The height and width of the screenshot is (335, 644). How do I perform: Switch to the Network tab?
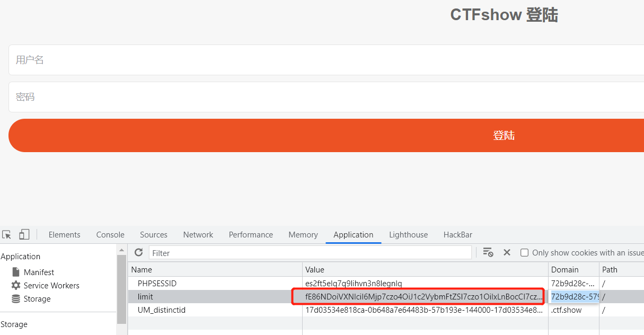(x=198, y=234)
